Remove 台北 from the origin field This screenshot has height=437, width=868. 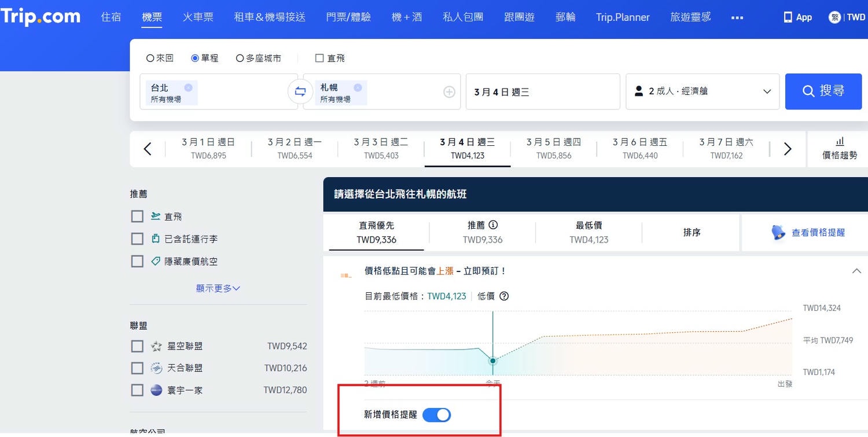point(188,87)
